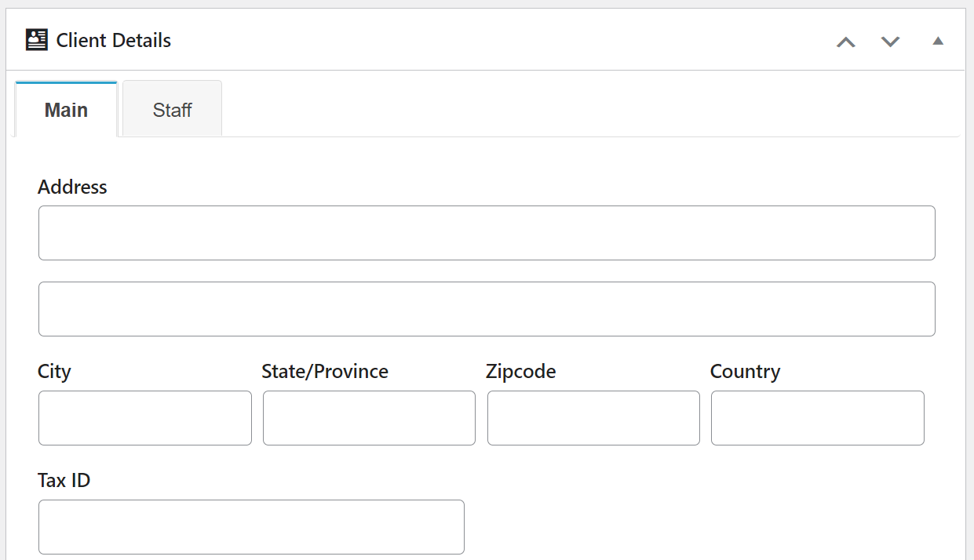Click the Address field label
974x560 pixels.
[72, 187]
